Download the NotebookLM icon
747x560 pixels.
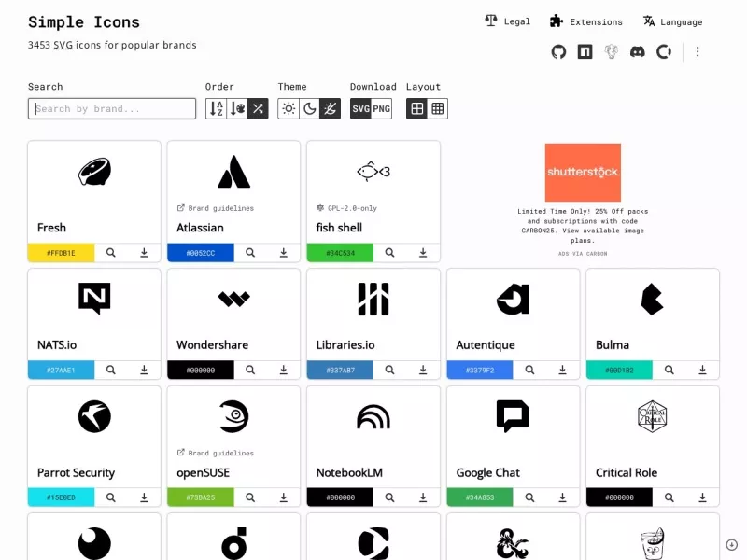(x=423, y=497)
